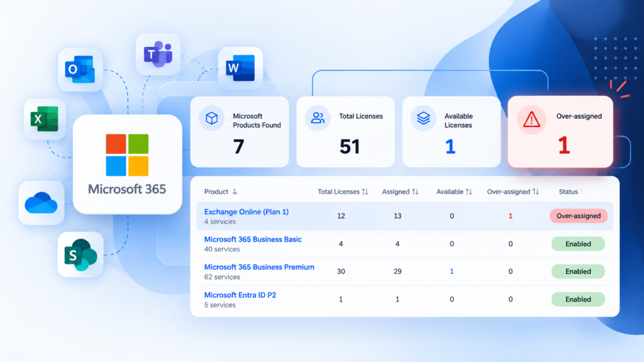
Task: Click the blue available value 1 in Business Premium row
Action: point(452,271)
